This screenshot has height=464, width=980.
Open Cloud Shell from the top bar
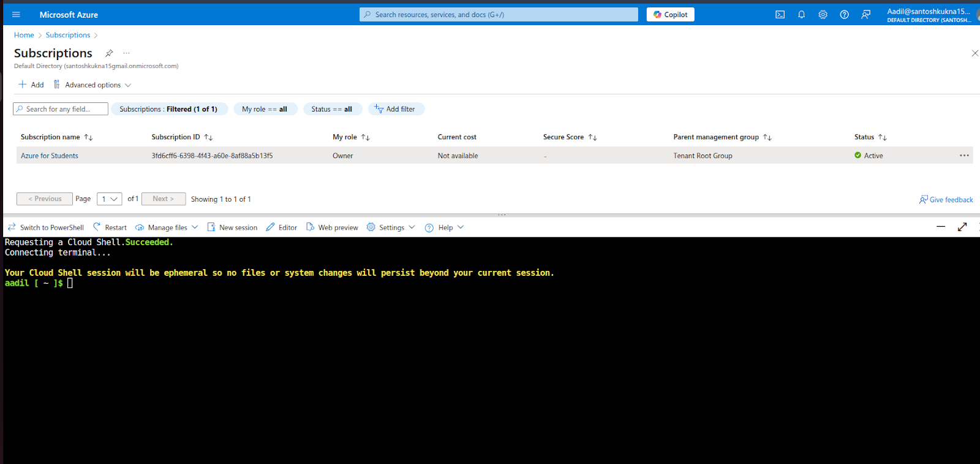[x=780, y=15]
